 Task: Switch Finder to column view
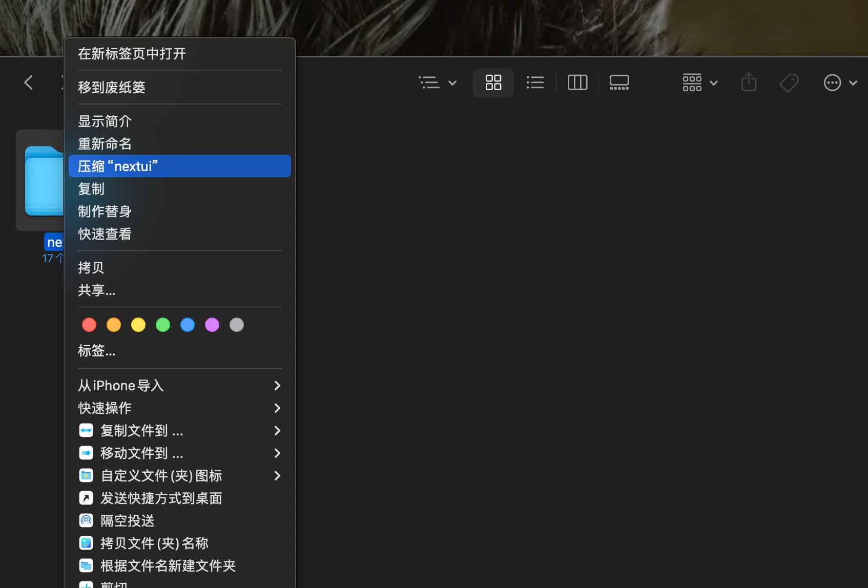click(577, 82)
